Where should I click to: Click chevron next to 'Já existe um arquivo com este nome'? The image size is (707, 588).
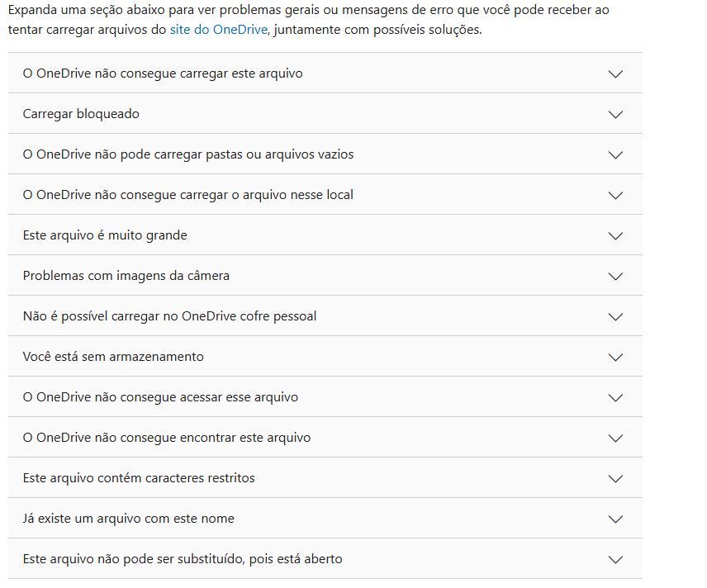tap(615, 519)
